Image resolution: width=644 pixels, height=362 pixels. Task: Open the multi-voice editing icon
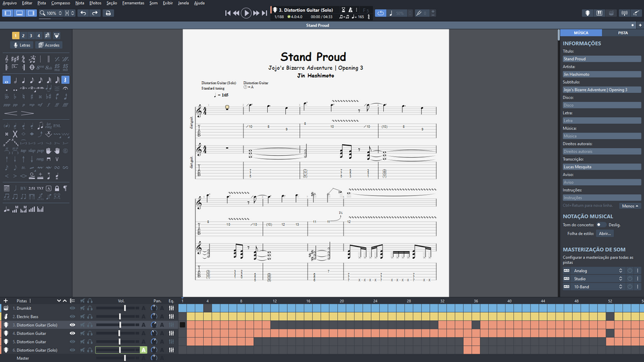point(47,36)
